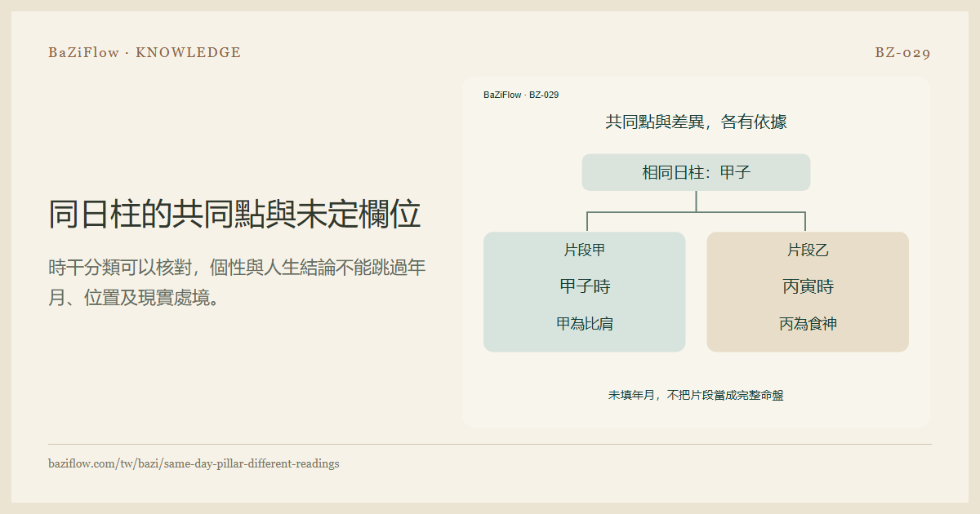
Task: Click the main heading "同日柱的共同點與未定欄位"
Action: (234, 214)
